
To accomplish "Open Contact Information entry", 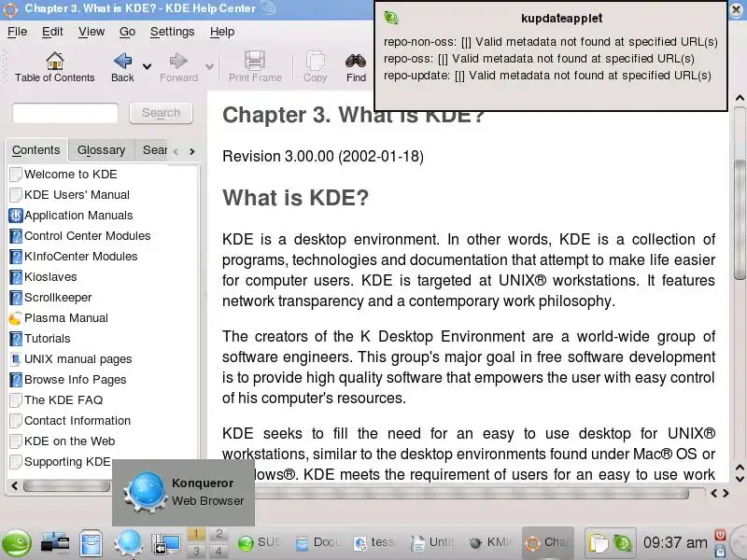I will coord(78,421).
